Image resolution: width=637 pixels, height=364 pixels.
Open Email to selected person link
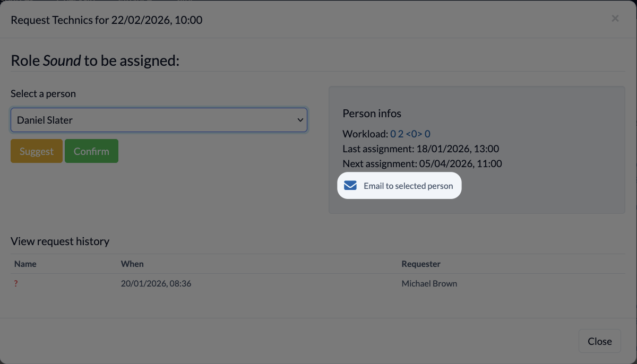pos(399,186)
